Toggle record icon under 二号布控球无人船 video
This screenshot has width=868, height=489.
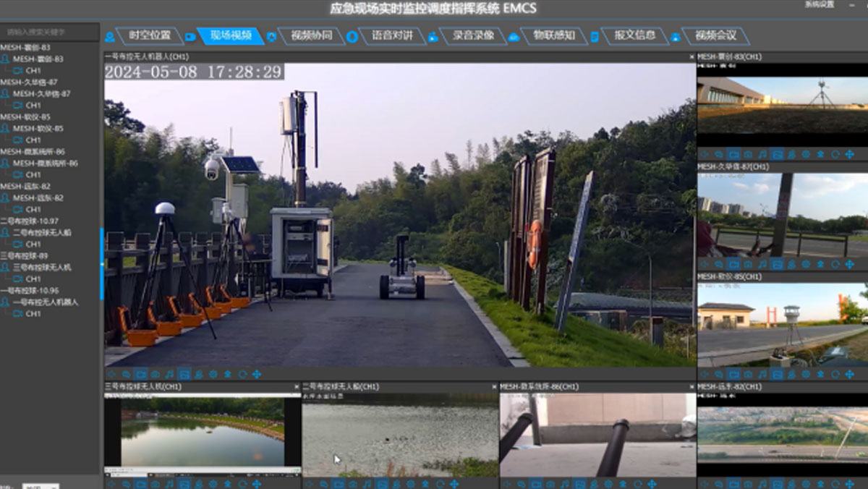(x=338, y=483)
